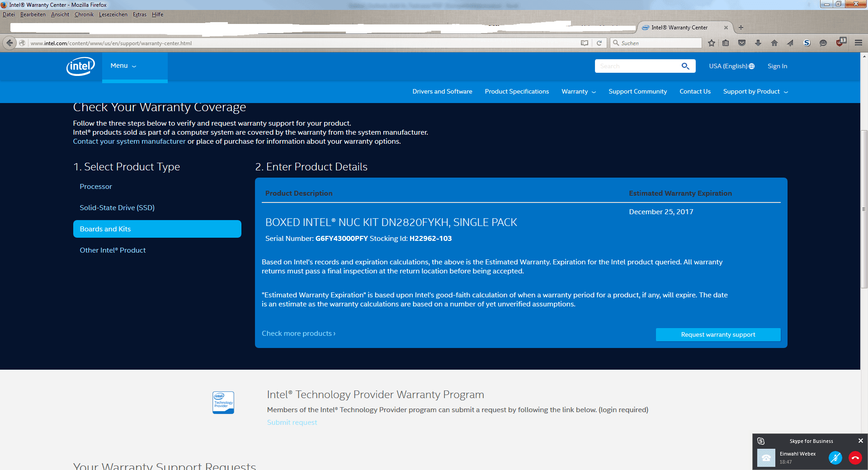
Task: Save page to Pocket
Action: (742, 43)
